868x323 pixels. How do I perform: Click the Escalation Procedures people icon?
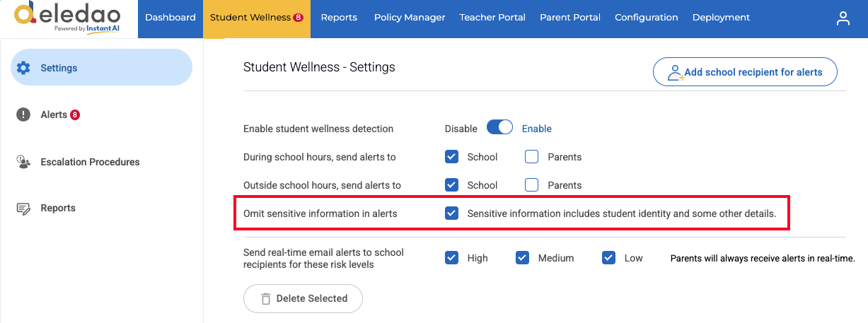coord(23,162)
